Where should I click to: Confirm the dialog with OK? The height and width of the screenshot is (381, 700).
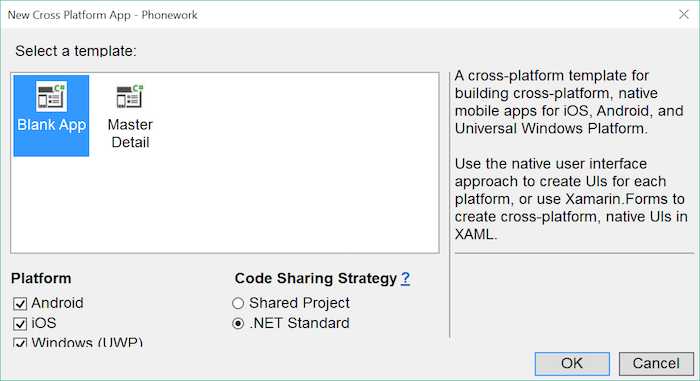click(572, 364)
